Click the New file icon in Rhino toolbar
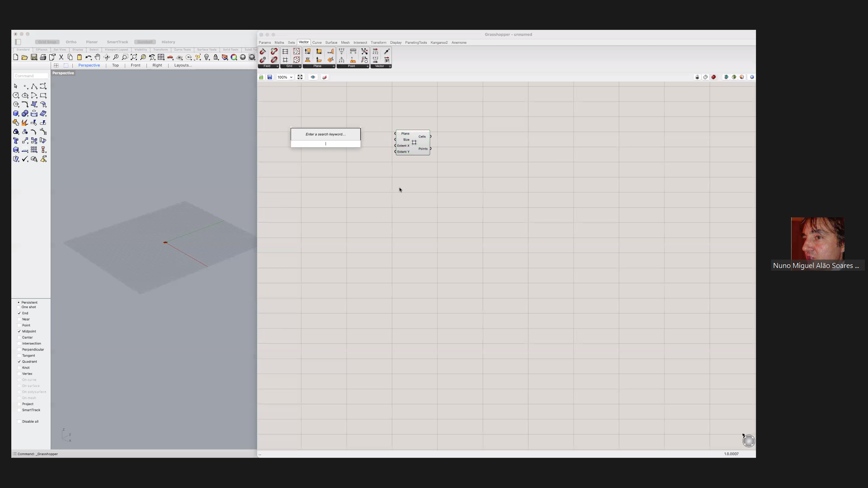Image resolution: width=868 pixels, height=488 pixels. click(16, 57)
